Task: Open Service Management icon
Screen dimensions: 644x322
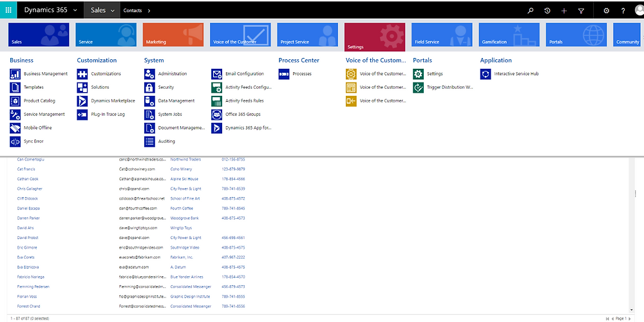Action: [x=15, y=115]
